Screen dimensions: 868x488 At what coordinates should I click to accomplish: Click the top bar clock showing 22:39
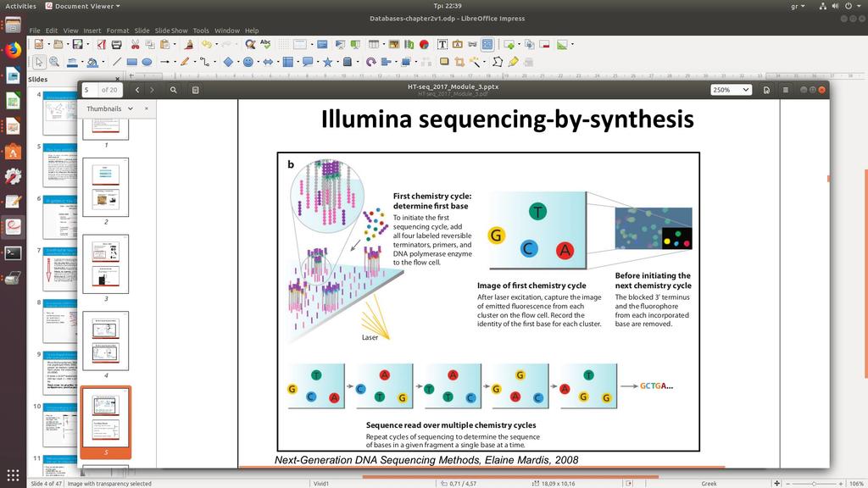[448, 6]
